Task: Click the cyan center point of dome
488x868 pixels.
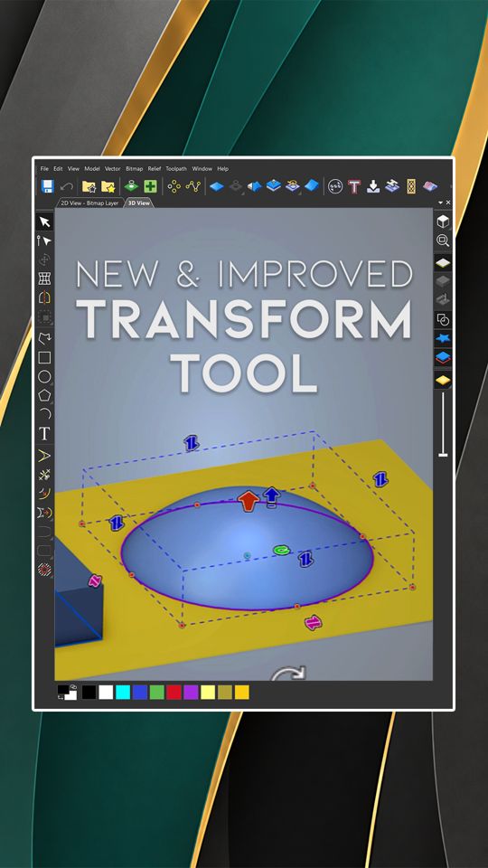Action: [247, 554]
